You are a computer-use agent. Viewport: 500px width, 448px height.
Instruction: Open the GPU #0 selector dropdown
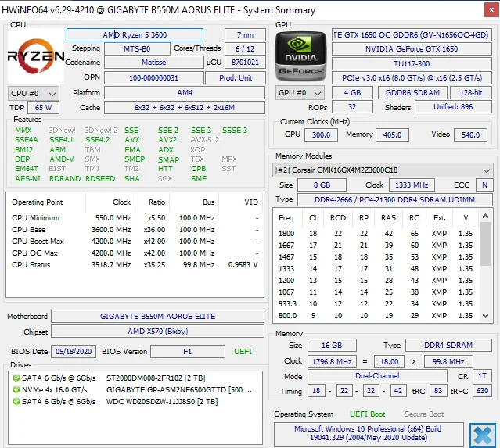300,93
